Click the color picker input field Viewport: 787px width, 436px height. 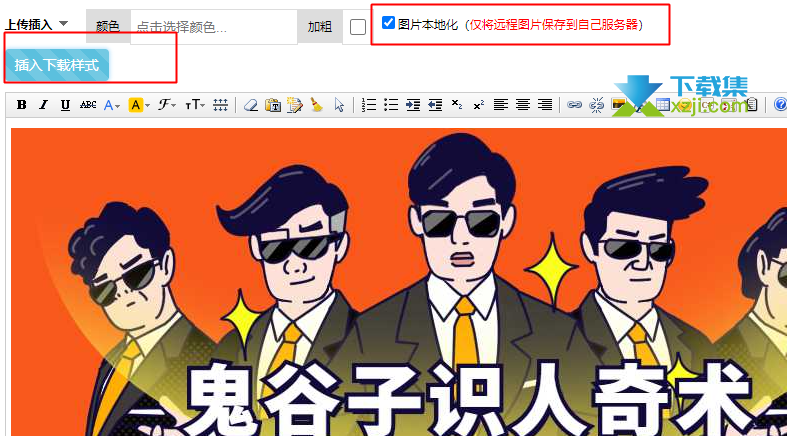(x=214, y=27)
